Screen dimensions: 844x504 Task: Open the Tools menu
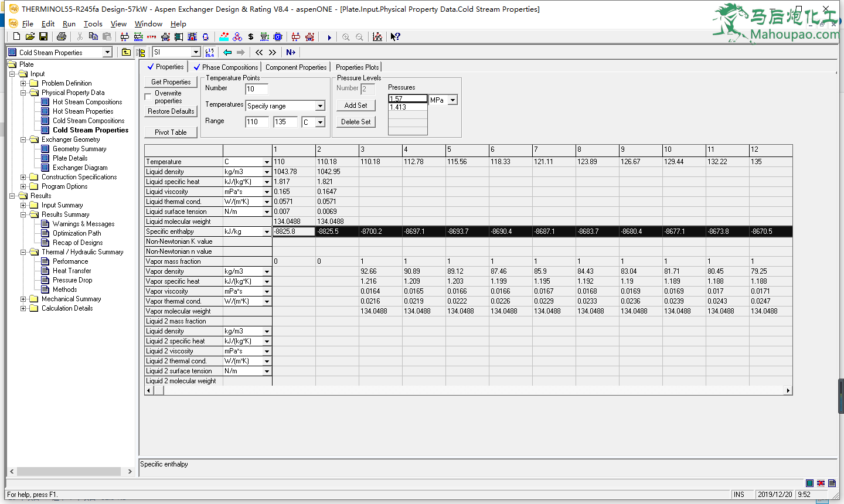(x=93, y=24)
